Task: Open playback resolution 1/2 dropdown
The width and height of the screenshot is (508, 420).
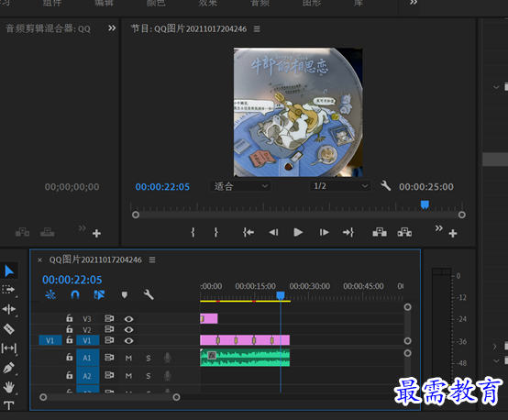Action: click(340, 186)
